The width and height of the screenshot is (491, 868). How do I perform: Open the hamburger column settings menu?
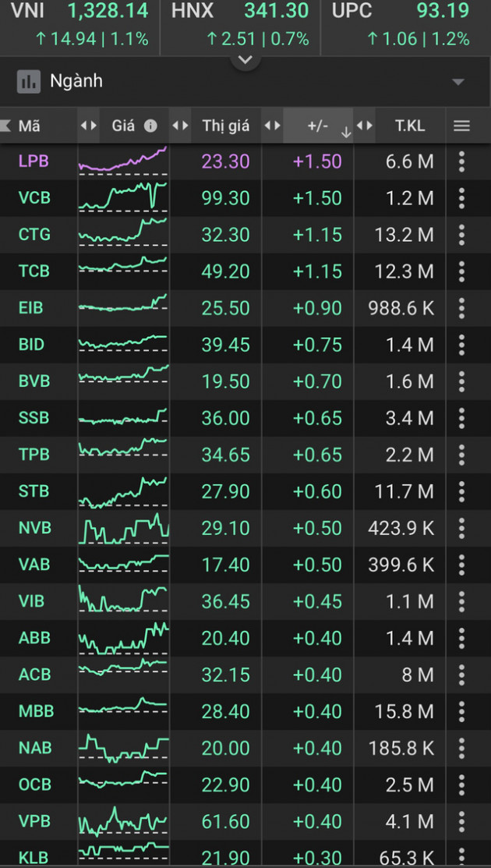461,126
